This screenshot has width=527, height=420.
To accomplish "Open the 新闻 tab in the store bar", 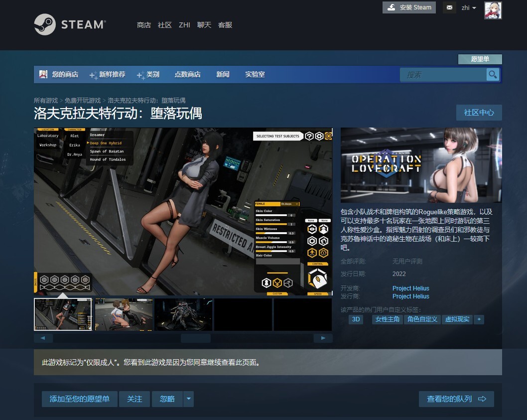I will [223, 74].
